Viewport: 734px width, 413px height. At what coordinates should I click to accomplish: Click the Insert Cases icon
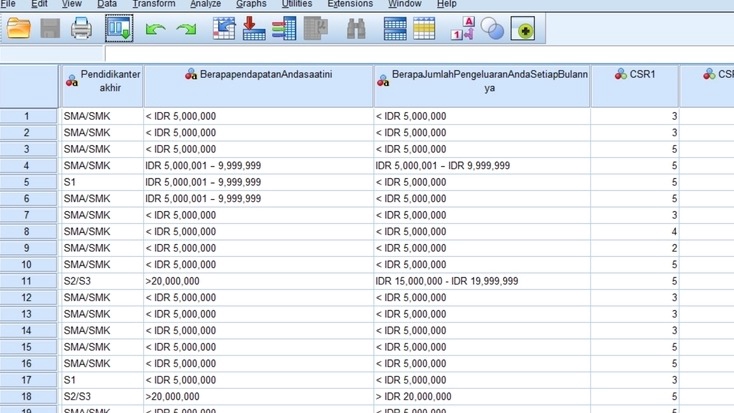(x=395, y=29)
